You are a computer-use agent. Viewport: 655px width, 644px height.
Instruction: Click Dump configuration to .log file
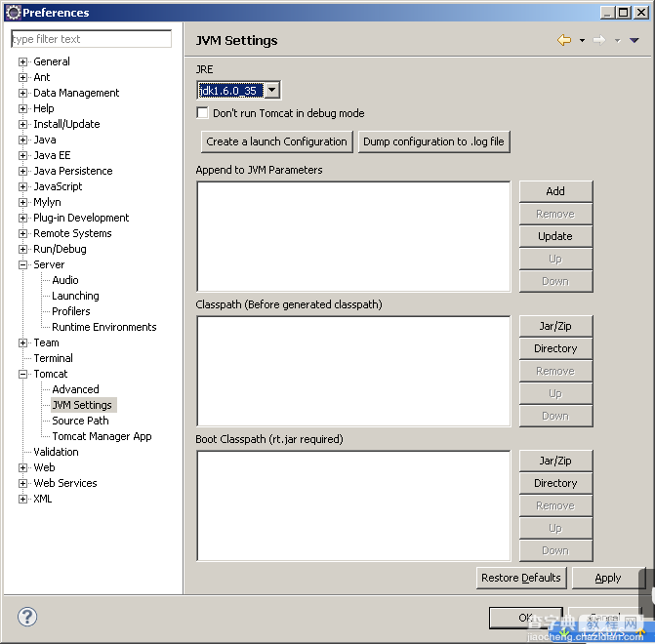coord(434,142)
